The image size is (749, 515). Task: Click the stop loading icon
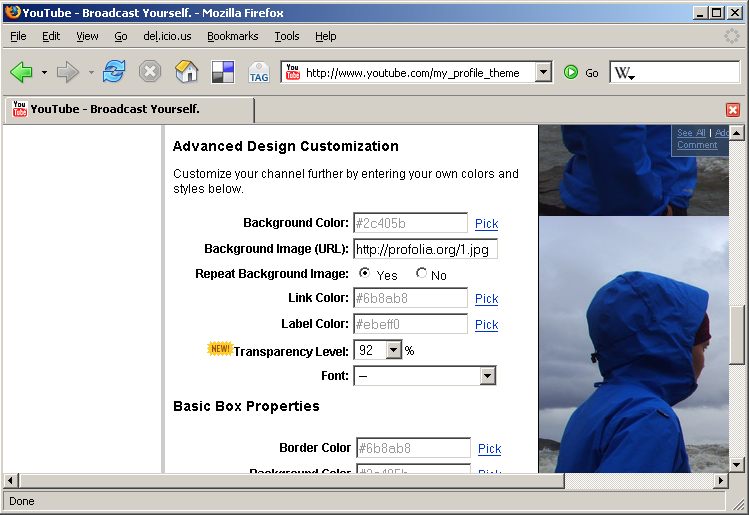pos(150,72)
